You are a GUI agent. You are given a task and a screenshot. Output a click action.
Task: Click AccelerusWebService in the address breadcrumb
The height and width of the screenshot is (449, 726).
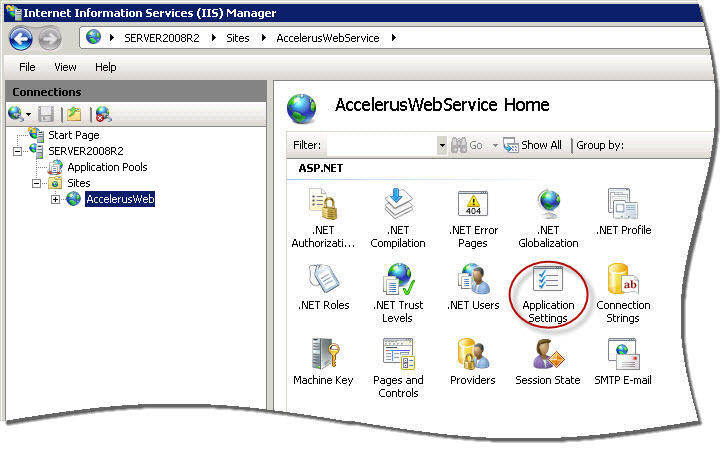(328, 38)
